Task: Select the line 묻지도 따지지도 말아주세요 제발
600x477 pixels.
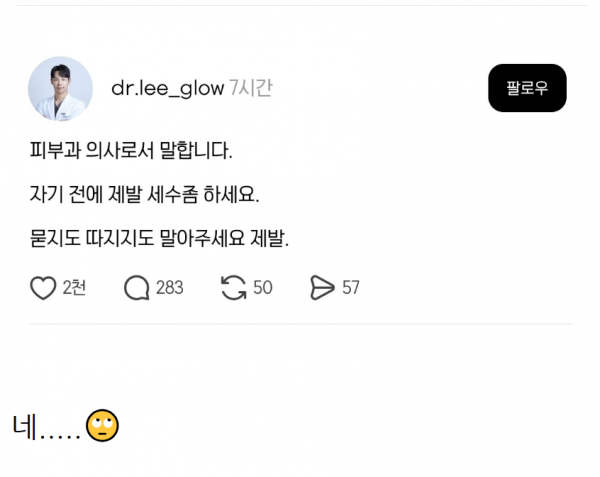Action: pos(159,238)
